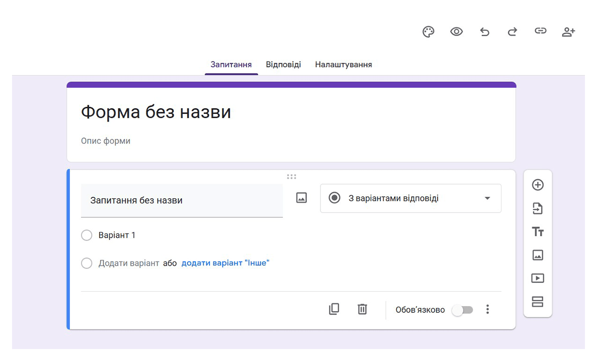Toggle the Обов'язково switch on
Viewport: 597px width, 364px height.
pos(462,310)
